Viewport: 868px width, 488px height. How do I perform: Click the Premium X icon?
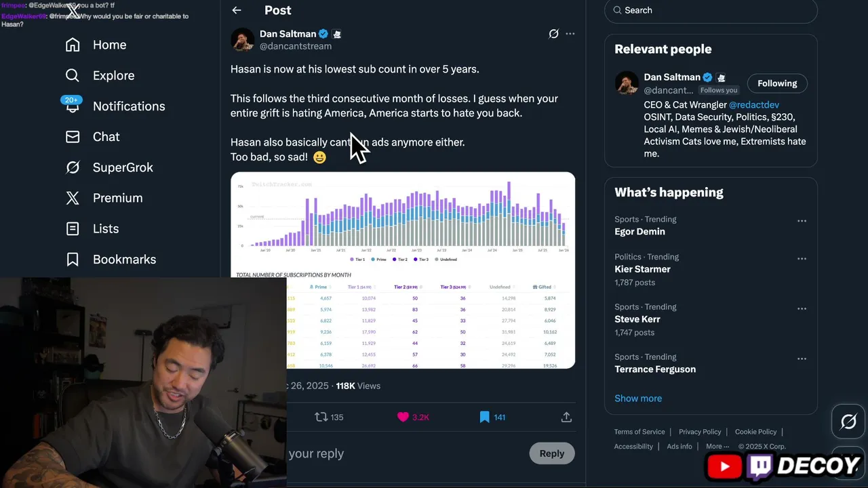pyautogui.click(x=73, y=198)
